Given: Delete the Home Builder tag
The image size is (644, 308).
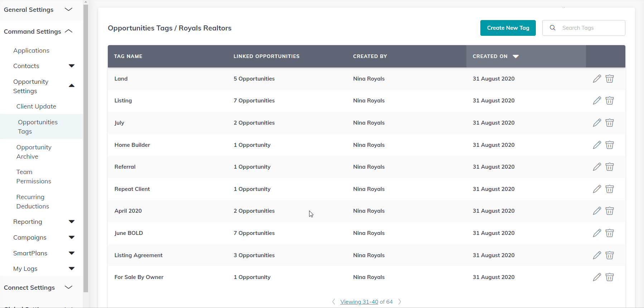Looking at the screenshot, I should pyautogui.click(x=610, y=145).
